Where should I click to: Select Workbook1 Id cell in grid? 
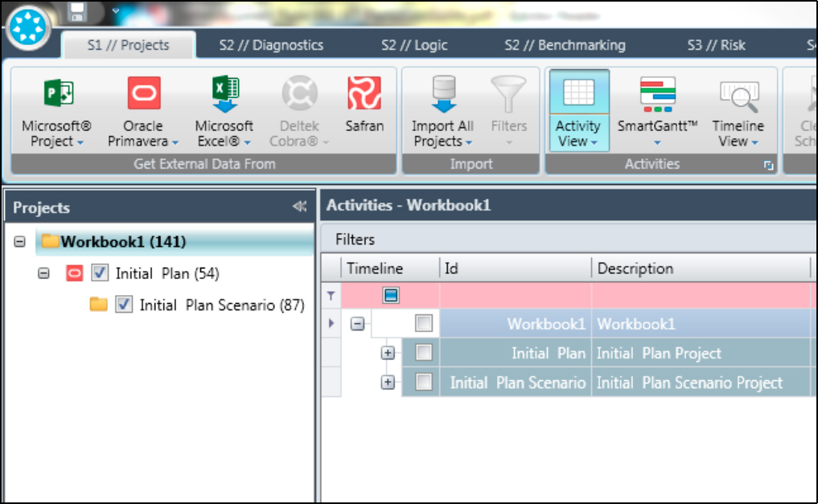[x=516, y=324]
